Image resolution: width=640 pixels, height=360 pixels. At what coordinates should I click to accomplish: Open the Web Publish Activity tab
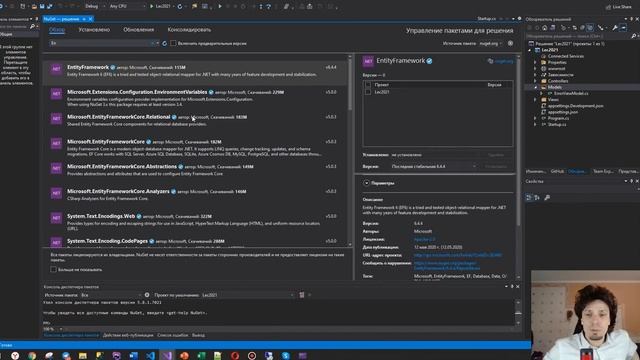point(128,335)
